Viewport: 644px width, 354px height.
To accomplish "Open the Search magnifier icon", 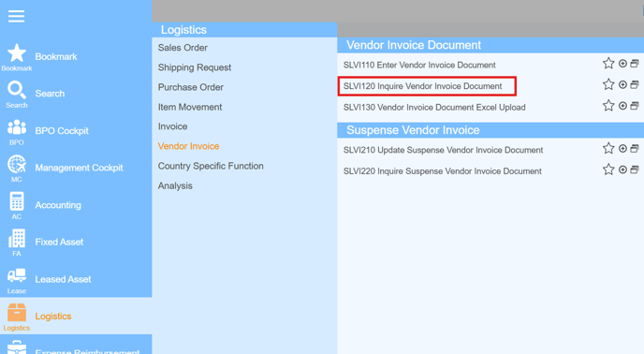I will [17, 91].
